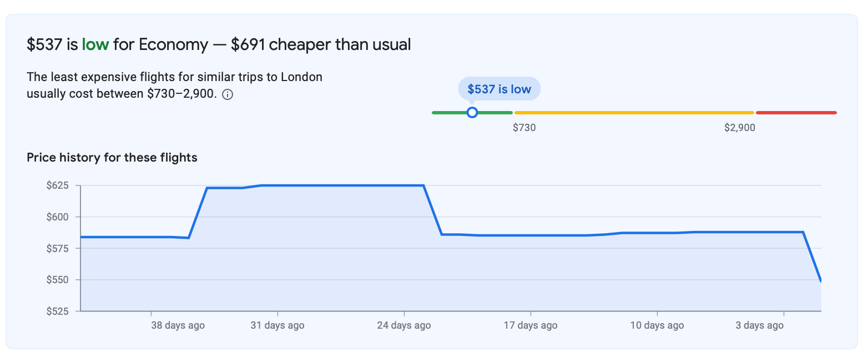Click the "3 days ago" axis label

coord(759,325)
